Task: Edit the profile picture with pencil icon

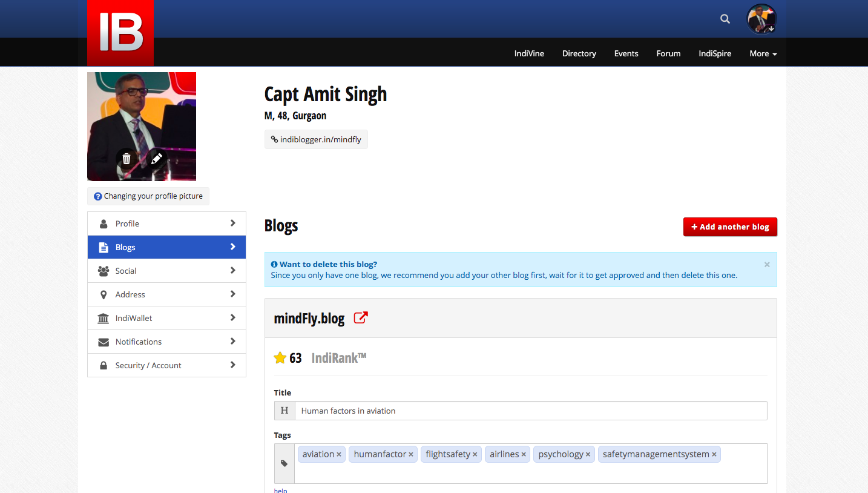Action: point(156,159)
